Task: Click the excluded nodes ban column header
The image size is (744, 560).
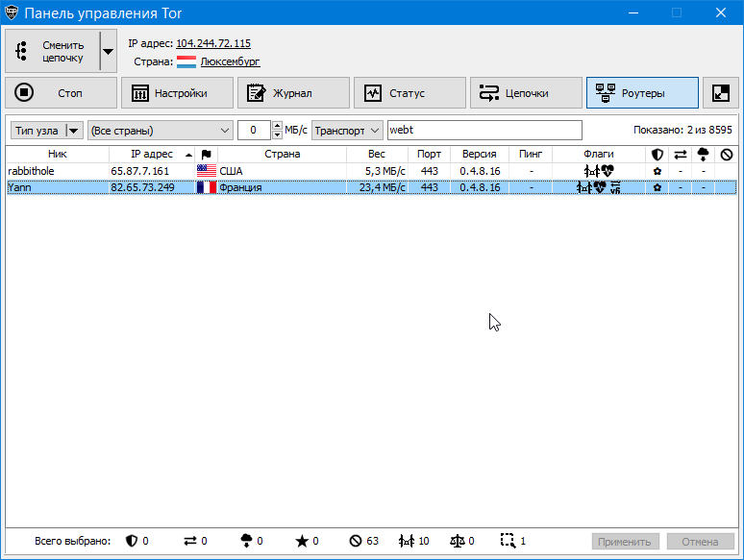Action: (x=727, y=155)
